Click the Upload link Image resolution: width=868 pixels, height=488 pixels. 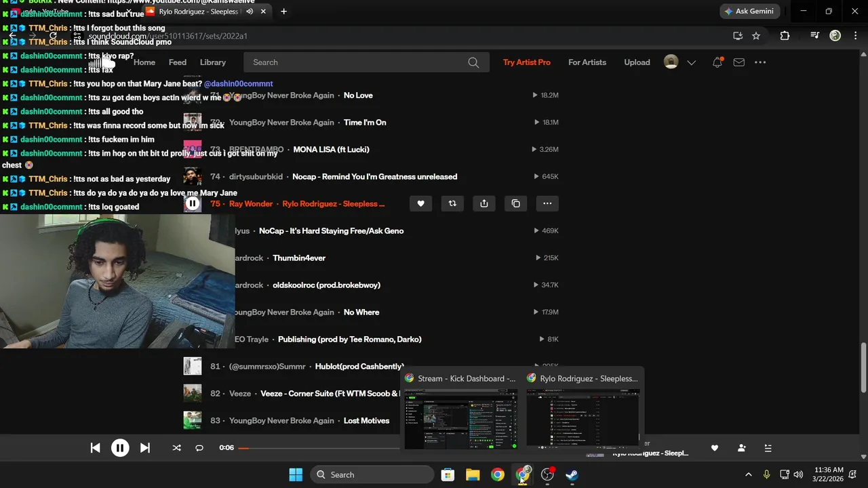(637, 62)
